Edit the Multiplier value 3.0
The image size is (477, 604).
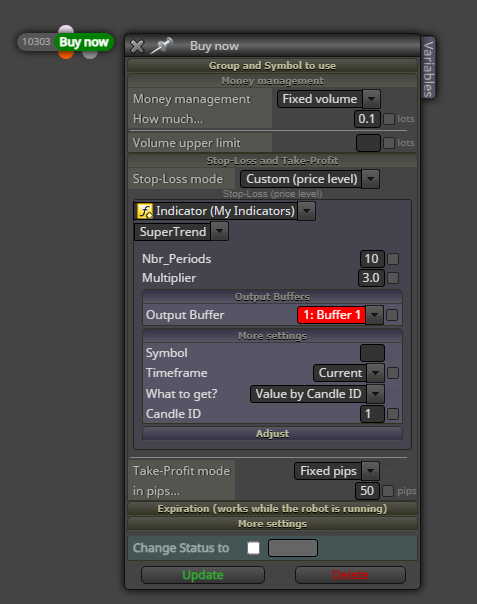(371, 278)
